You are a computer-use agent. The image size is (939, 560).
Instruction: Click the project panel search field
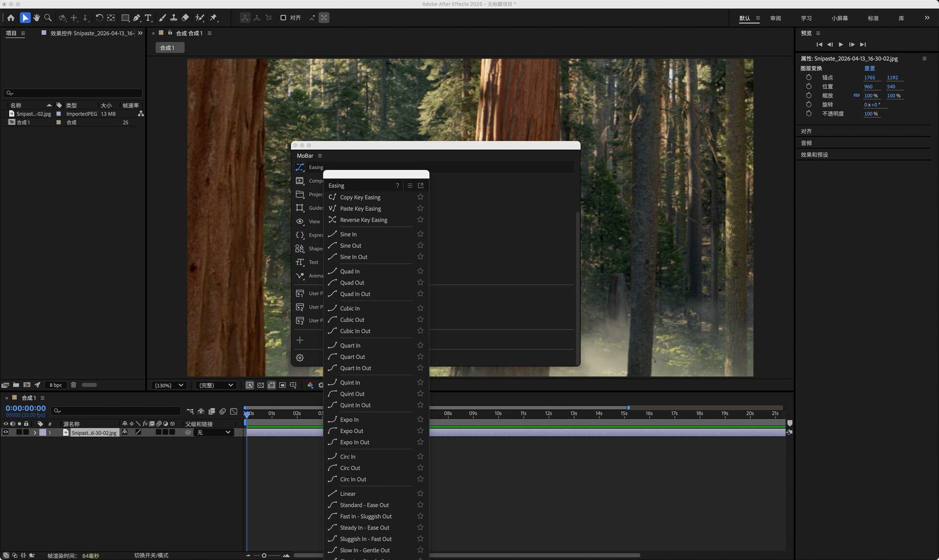73,93
